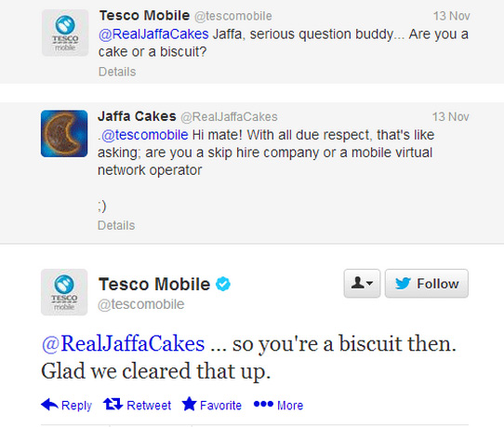Open Jaffa Cakes profile avatar
The width and height of the screenshot is (504, 427).
64,133
